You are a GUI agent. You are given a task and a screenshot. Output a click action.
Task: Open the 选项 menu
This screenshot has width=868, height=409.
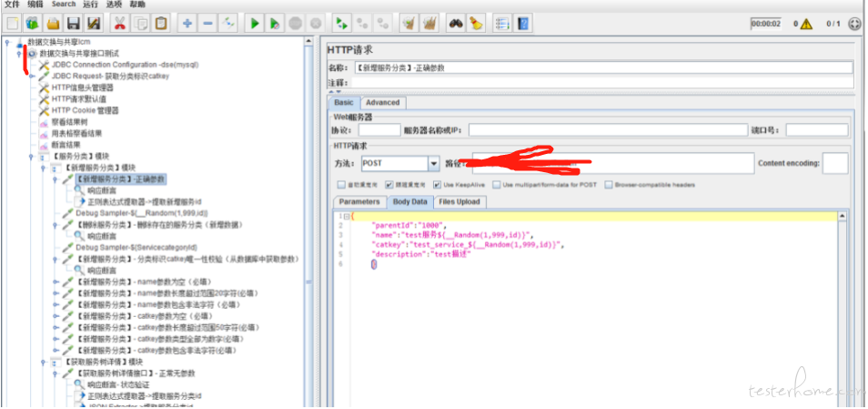click(115, 5)
